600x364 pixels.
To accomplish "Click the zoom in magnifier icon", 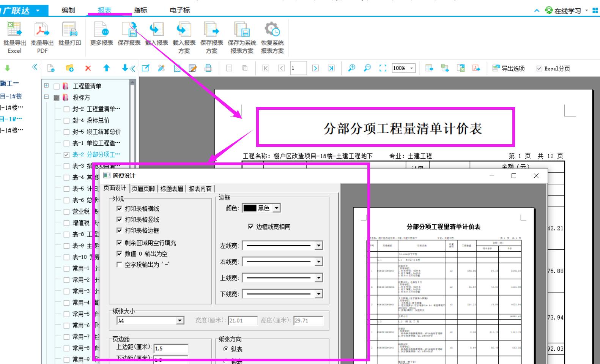I will 352,68.
